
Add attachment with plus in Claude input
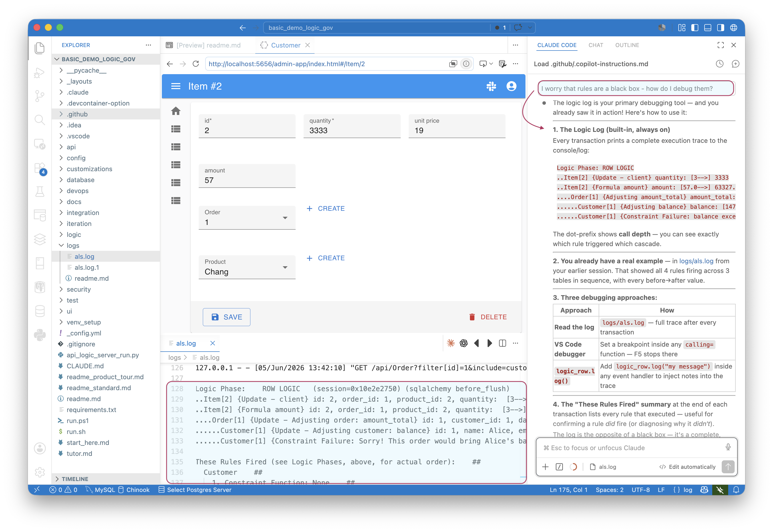[x=545, y=467]
